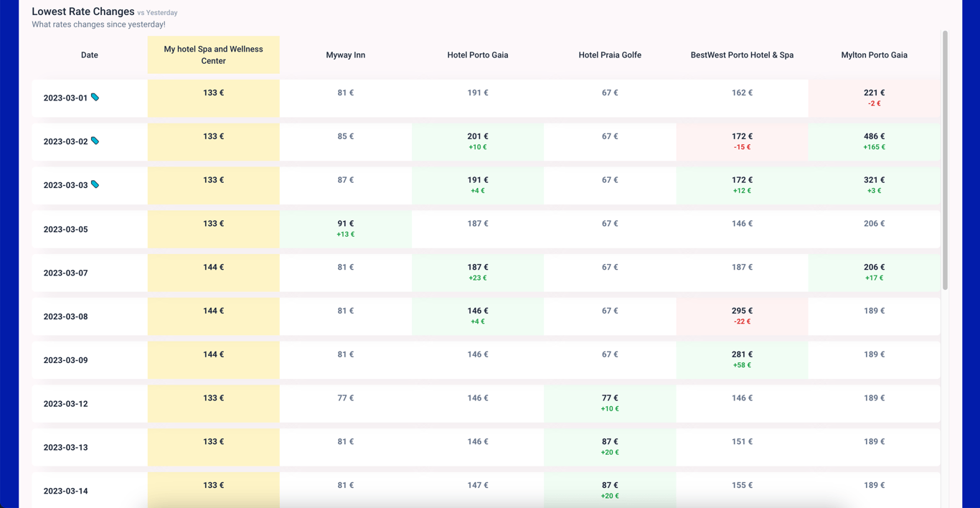
Task: Click Myway Inn 85 € rate on 2023-03-02
Action: (x=346, y=136)
